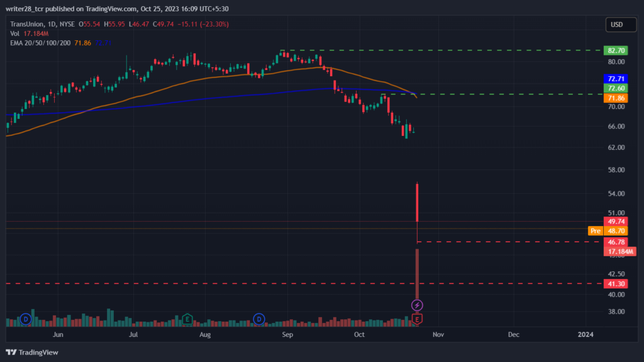
Task: Click the -15.11 (-23.30%) change value
Action: (x=203, y=25)
